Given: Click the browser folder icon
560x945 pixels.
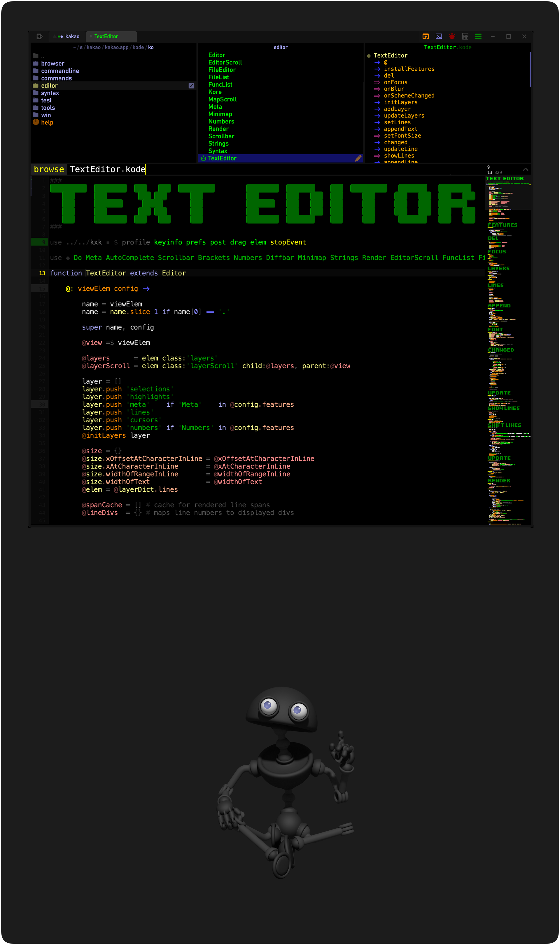Looking at the screenshot, I should pyautogui.click(x=36, y=63).
